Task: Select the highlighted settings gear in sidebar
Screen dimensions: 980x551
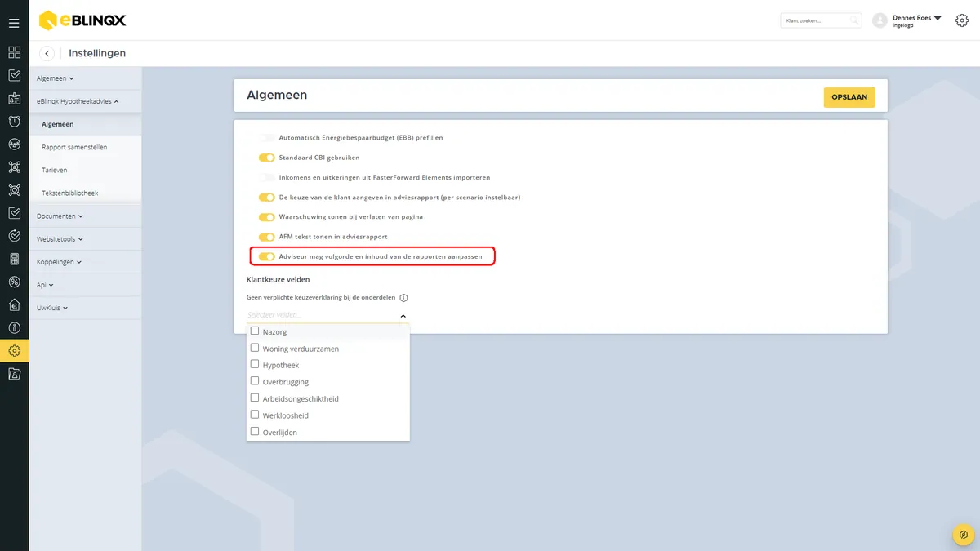Action: 14,351
